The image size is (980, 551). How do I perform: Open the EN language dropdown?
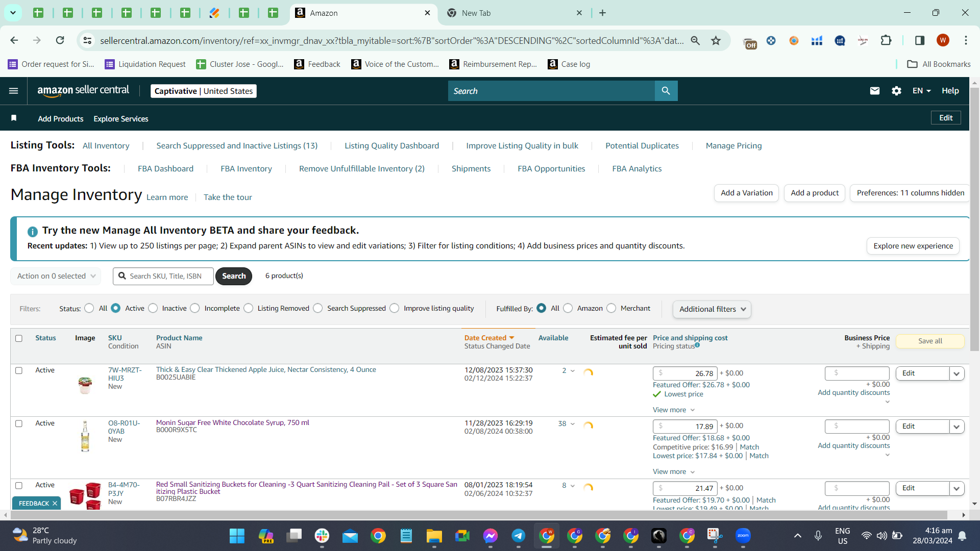pos(922,91)
